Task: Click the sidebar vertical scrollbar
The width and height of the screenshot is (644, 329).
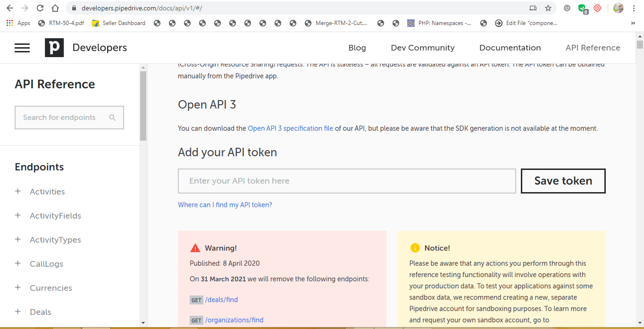Action: [x=143, y=106]
